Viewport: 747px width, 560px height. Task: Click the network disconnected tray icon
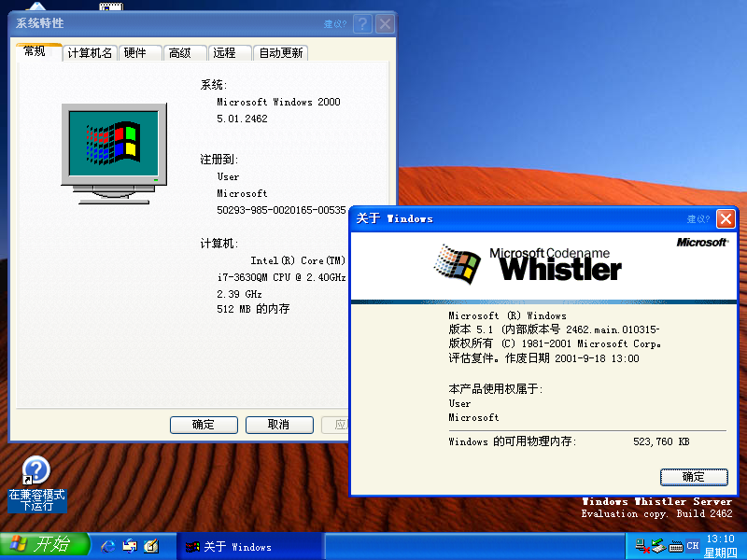[x=641, y=546]
